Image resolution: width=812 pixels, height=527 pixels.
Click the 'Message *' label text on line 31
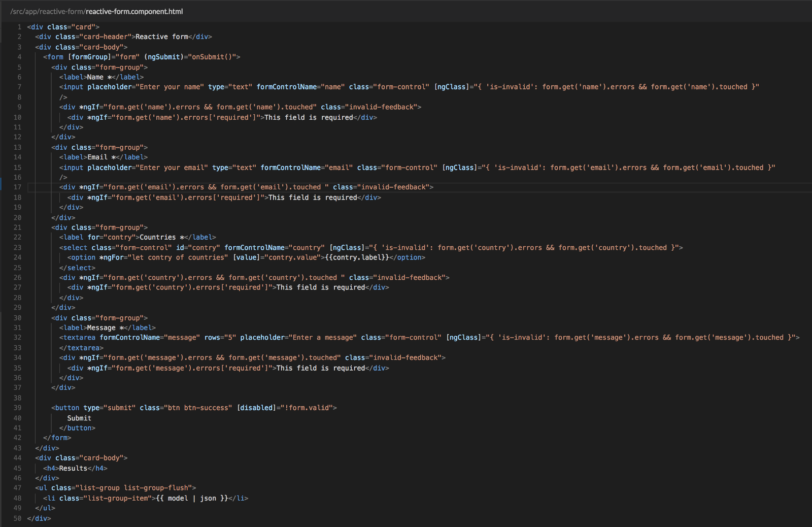click(x=105, y=328)
